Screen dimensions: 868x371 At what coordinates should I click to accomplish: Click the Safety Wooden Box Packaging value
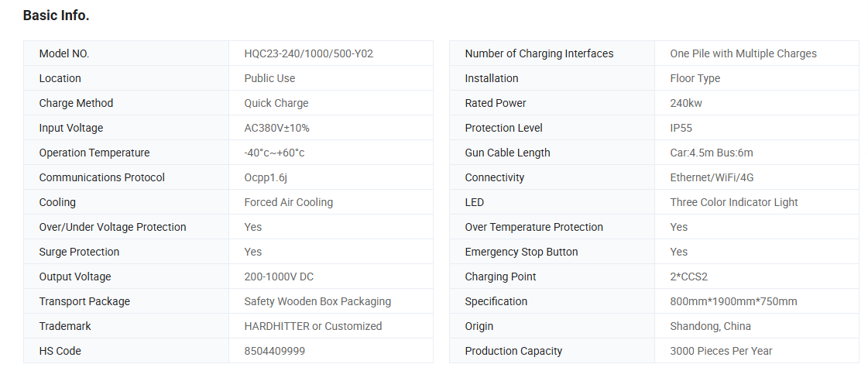point(317,301)
